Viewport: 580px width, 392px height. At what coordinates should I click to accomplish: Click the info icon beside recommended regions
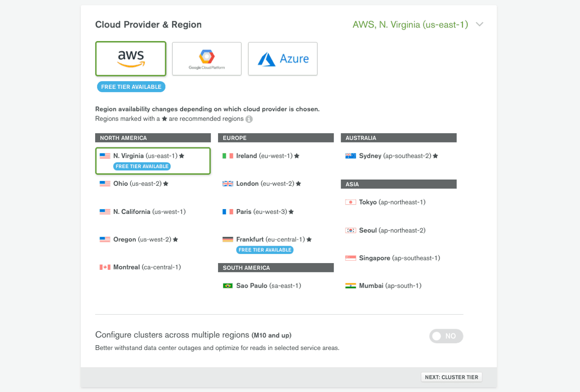tap(249, 119)
